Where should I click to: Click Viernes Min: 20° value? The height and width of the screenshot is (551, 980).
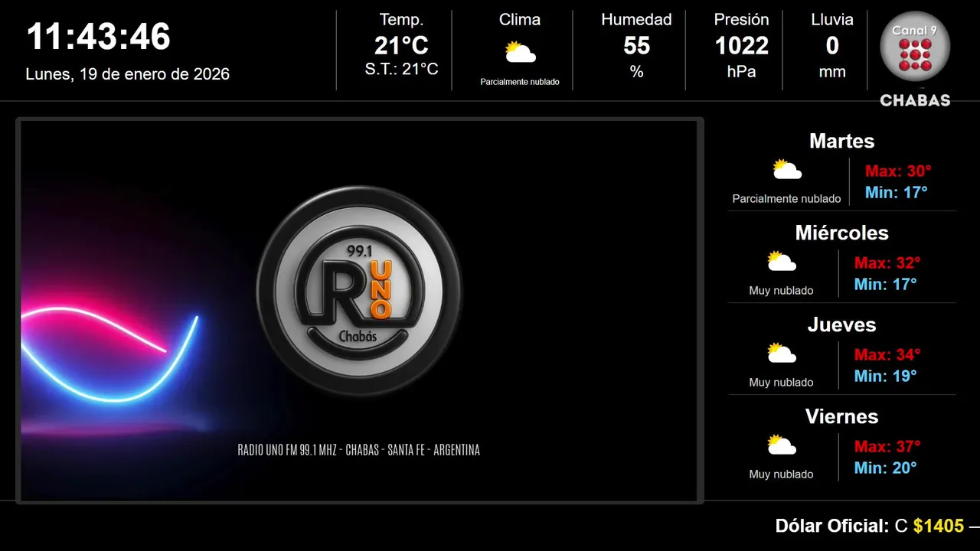pyautogui.click(x=885, y=468)
